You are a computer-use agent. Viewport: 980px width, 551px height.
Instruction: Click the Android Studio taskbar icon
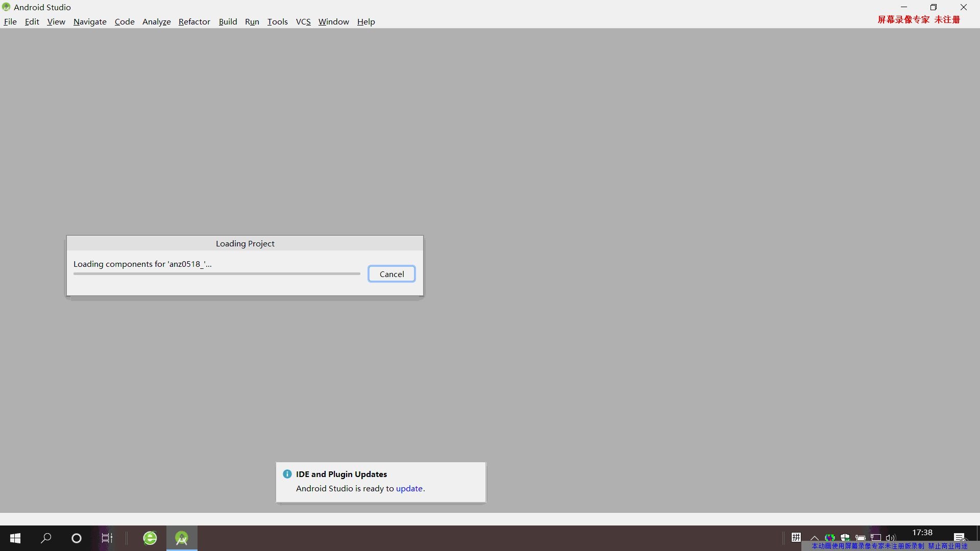pyautogui.click(x=182, y=538)
